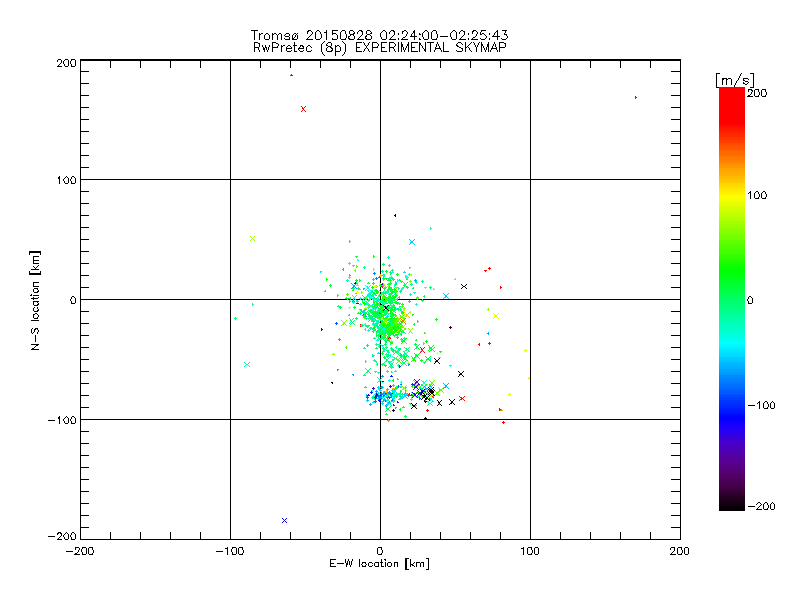Click the x-axis tick label '-200'

pos(80,551)
